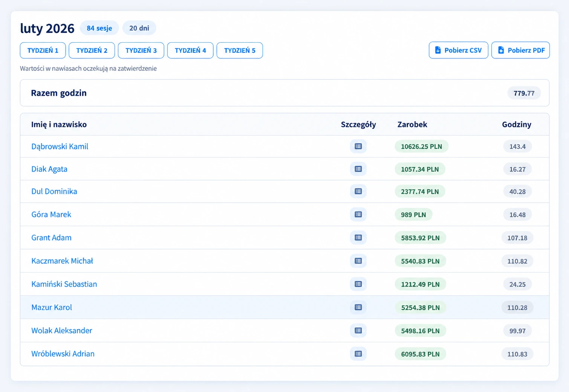View the Wróblewski Adrian link
The image size is (569, 392).
click(x=63, y=354)
